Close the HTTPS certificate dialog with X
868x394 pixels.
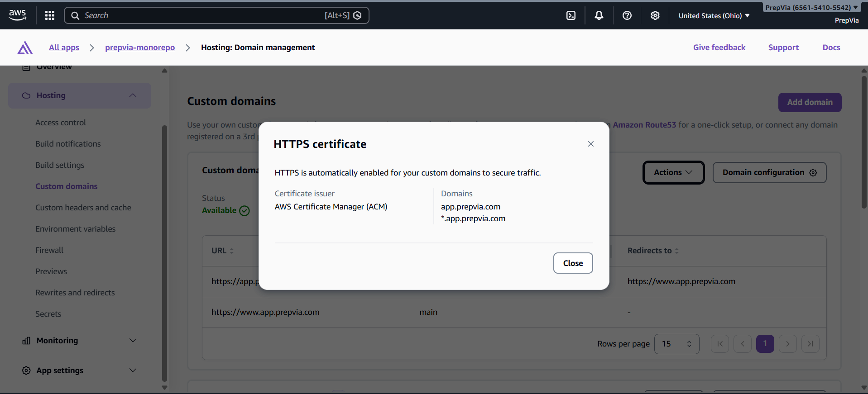click(591, 144)
